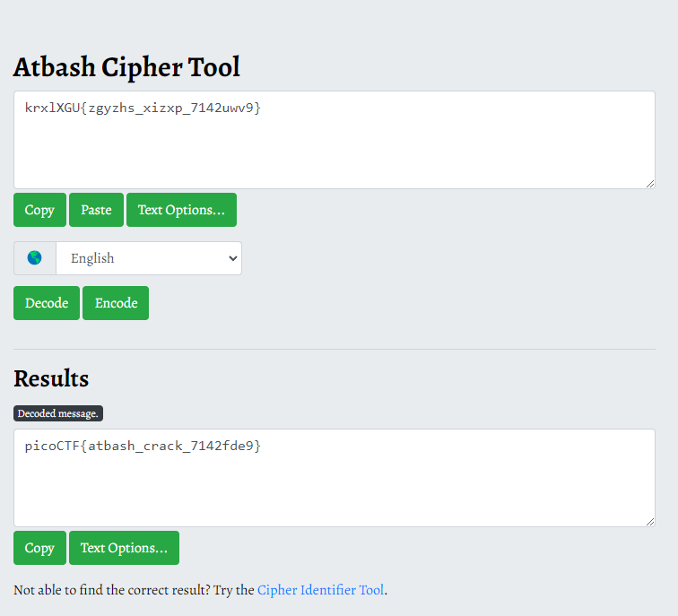Click the Results section heading
The image size is (678, 616).
[x=51, y=378]
